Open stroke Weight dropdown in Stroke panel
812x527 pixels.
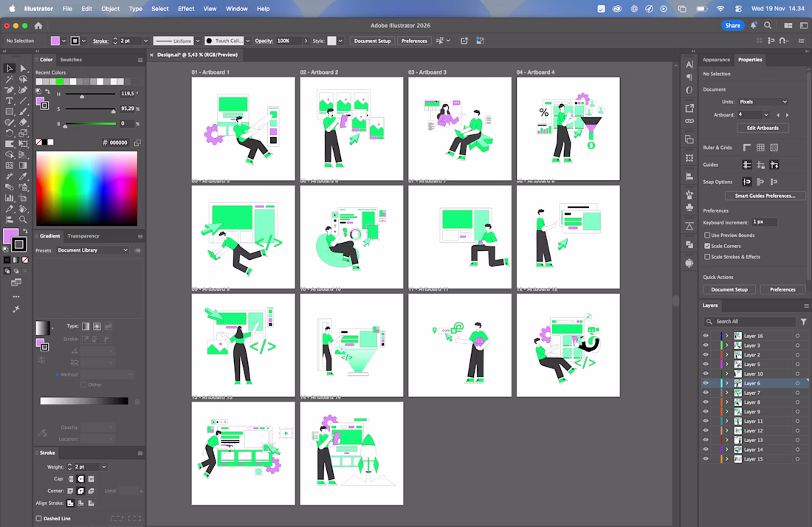[103, 467]
